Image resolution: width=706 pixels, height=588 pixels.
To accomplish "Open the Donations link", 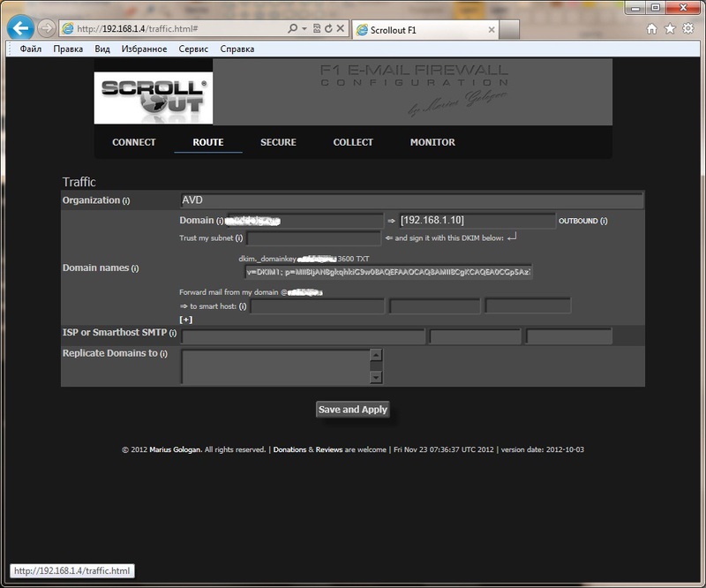I will tap(290, 449).
